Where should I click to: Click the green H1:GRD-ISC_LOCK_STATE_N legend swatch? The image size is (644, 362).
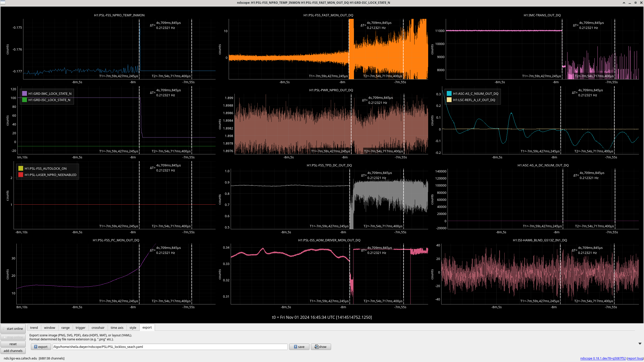click(24, 100)
